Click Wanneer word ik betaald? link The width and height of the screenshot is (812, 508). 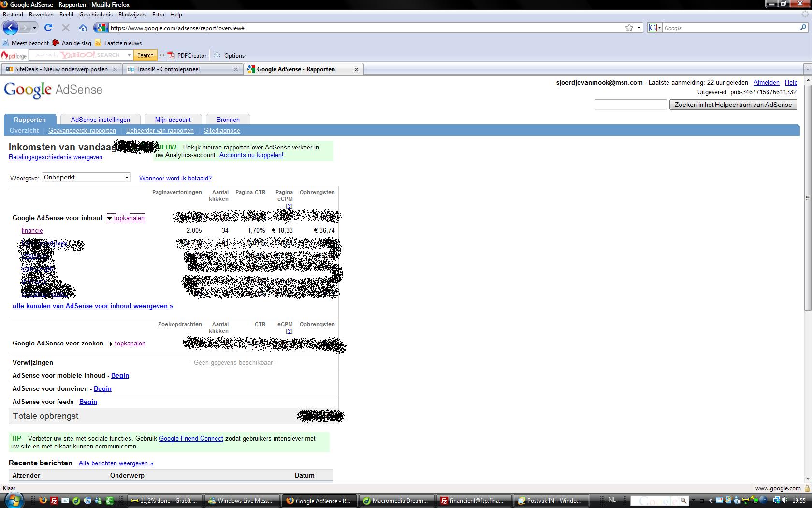175,178
